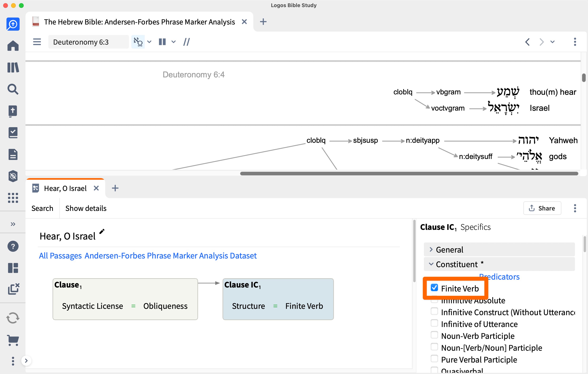
Task: Expand the sidebar with double chevron
Action: pos(13,224)
